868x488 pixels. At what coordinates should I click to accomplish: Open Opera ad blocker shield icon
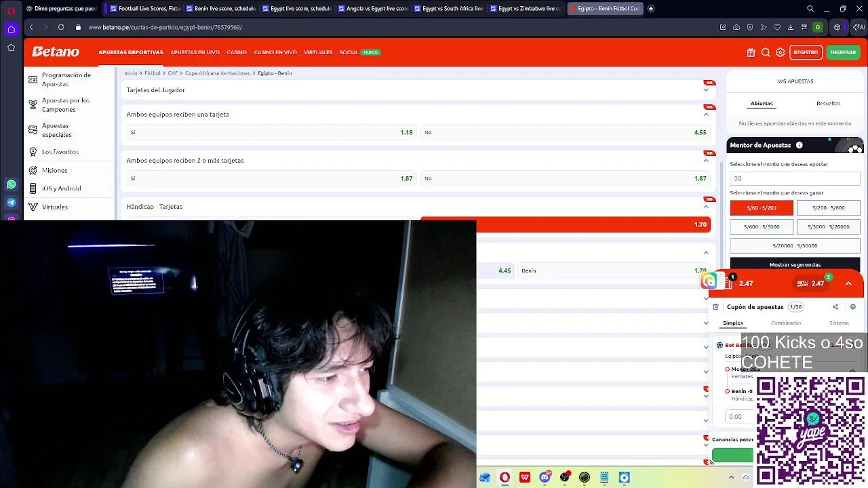click(x=750, y=27)
